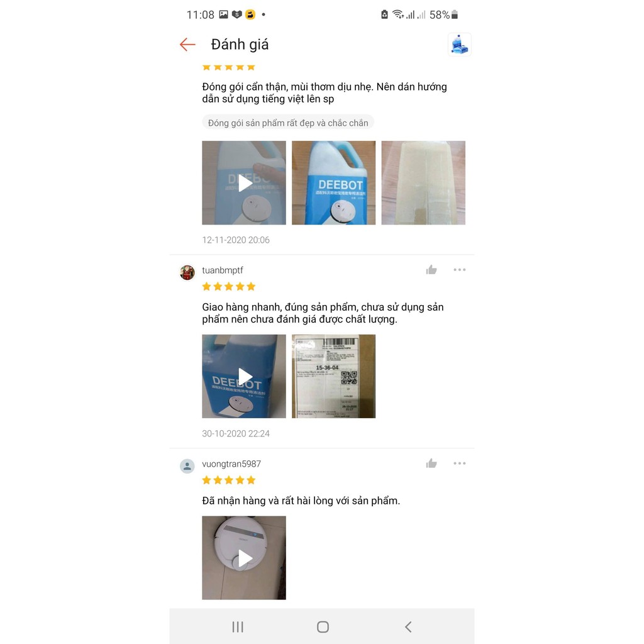Play vuongtran5987's robot vacuum video
Image resolution: width=644 pixels, height=644 pixels.
click(x=244, y=558)
